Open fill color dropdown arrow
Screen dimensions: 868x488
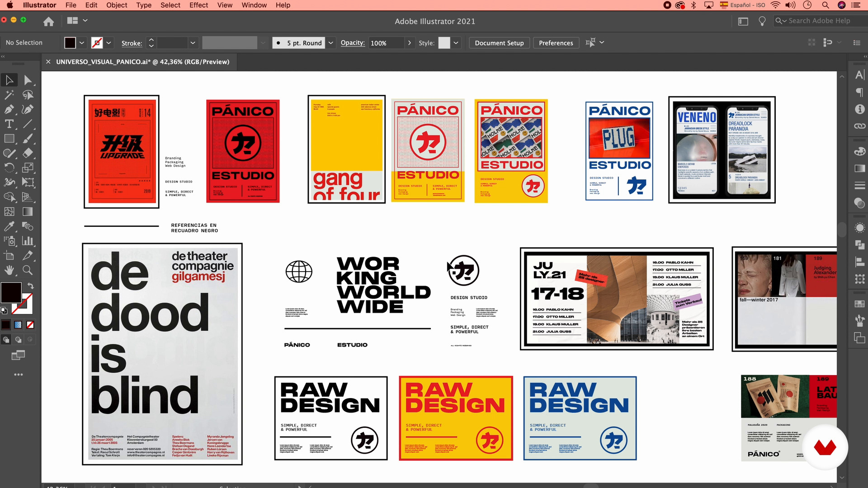point(82,43)
